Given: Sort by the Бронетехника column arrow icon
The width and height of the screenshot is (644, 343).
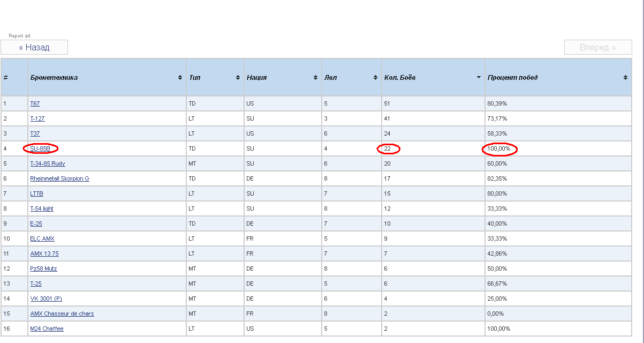Looking at the screenshot, I should pyautogui.click(x=180, y=78).
